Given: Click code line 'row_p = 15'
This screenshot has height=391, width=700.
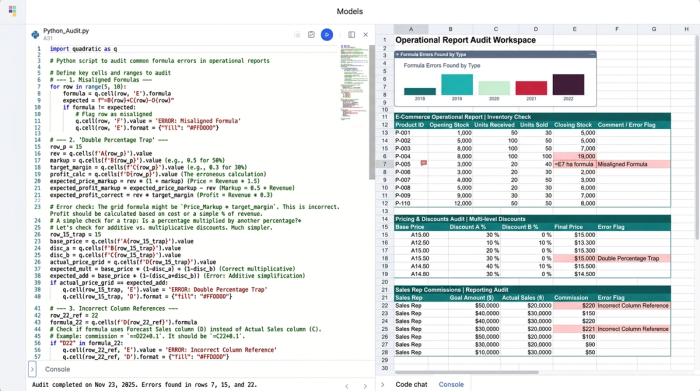Looking at the screenshot, I should (x=66, y=146).
